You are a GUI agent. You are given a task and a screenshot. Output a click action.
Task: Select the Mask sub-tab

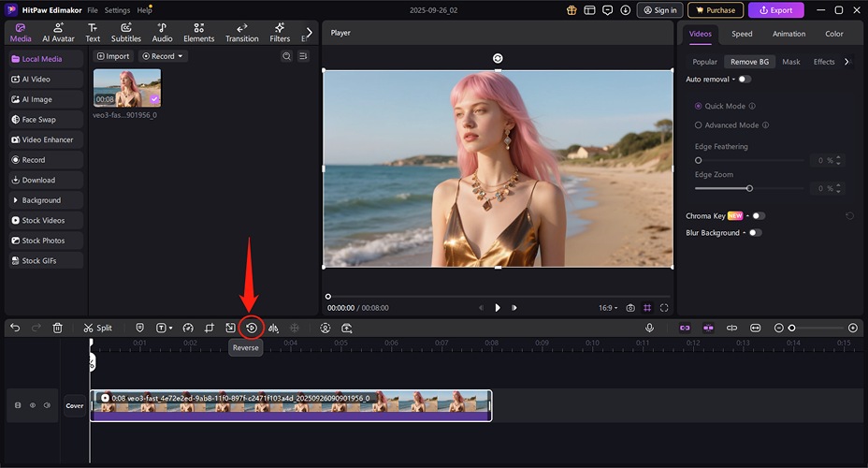(791, 62)
